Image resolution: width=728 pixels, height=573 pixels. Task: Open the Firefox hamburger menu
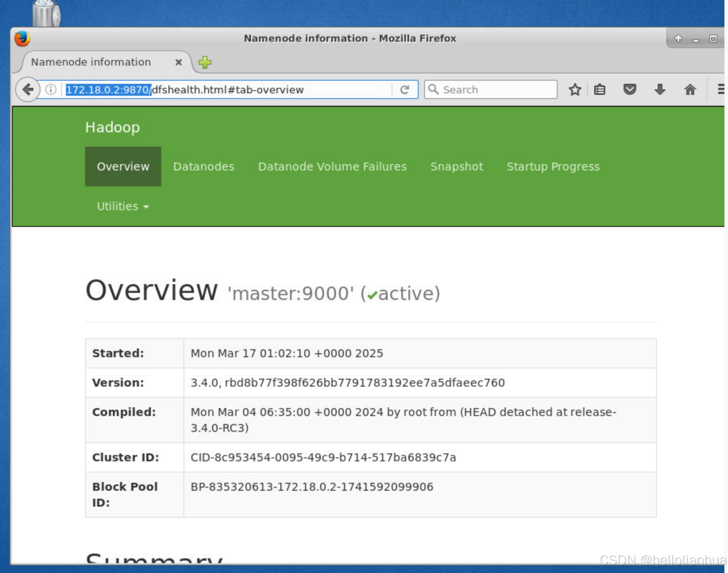[721, 89]
